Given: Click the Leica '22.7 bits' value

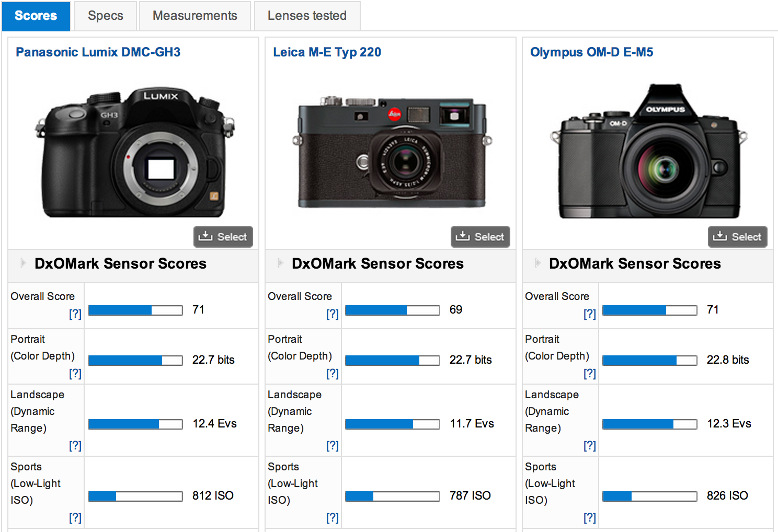Looking at the screenshot, I should tap(471, 360).
